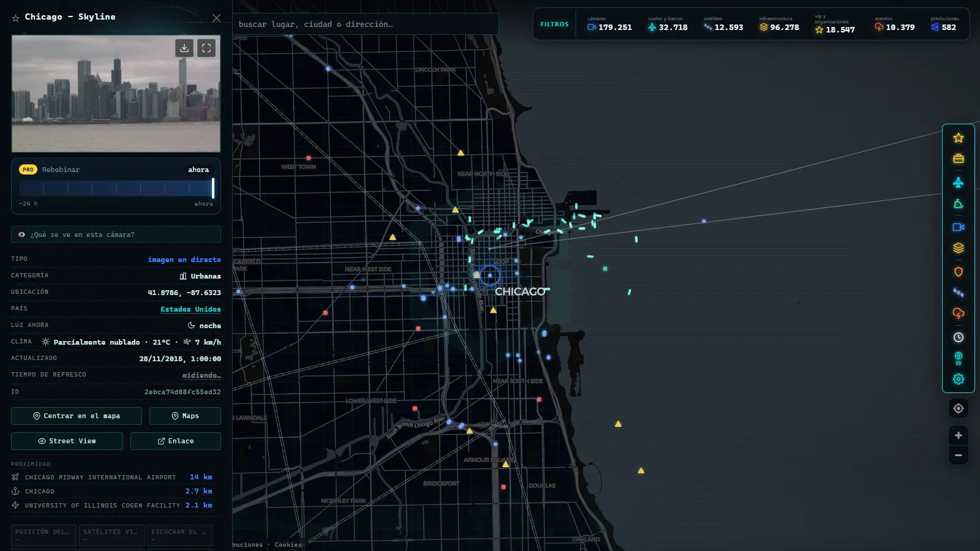Select the camera ID 2ebca74d08fc5ed32
This screenshot has height=551, width=980.
click(x=183, y=392)
